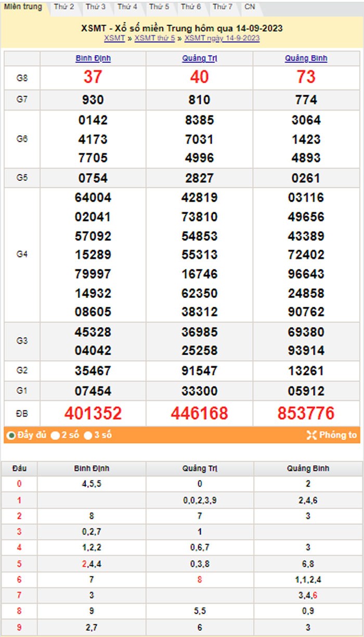Switch to the Thứ 2 tab
The width and height of the screenshot is (364, 637).
click(x=64, y=7)
